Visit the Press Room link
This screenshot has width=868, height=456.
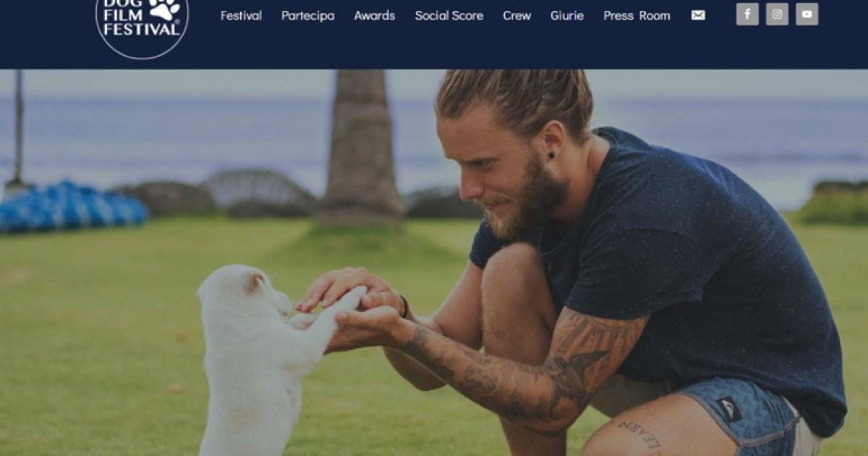pos(637,15)
